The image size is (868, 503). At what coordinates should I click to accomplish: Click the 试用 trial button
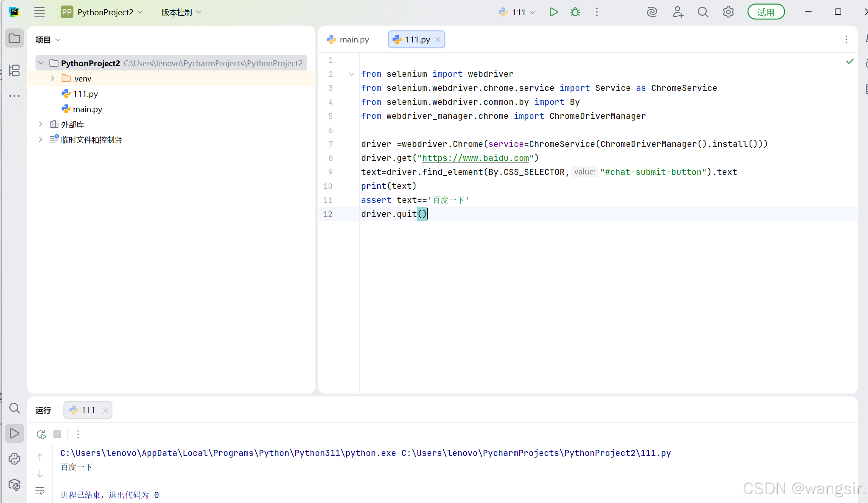[x=766, y=12]
